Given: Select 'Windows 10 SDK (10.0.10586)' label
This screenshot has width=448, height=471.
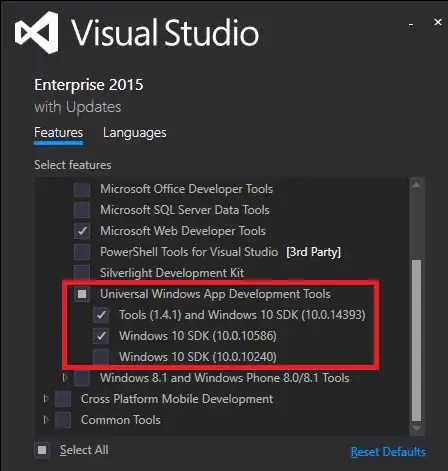Looking at the screenshot, I should (x=198, y=336).
